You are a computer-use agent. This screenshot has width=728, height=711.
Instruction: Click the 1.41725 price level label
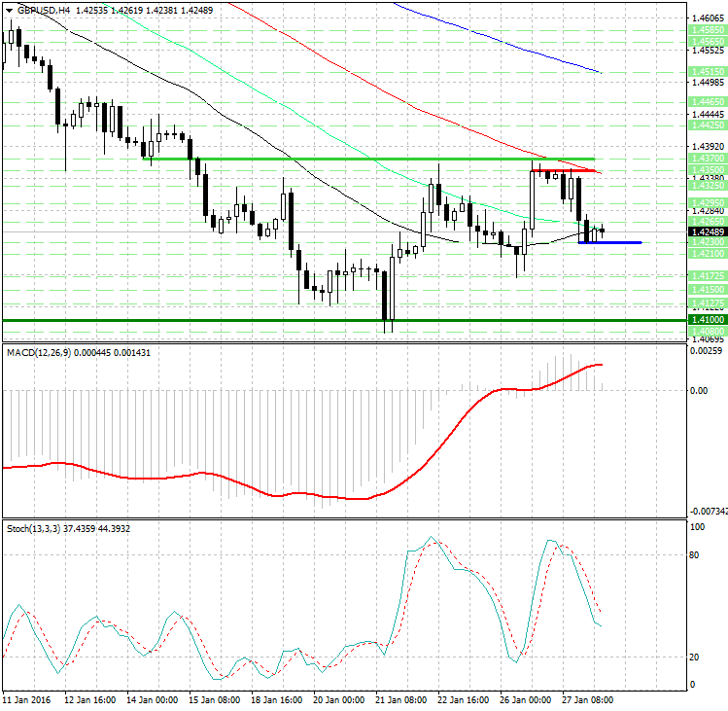point(708,276)
